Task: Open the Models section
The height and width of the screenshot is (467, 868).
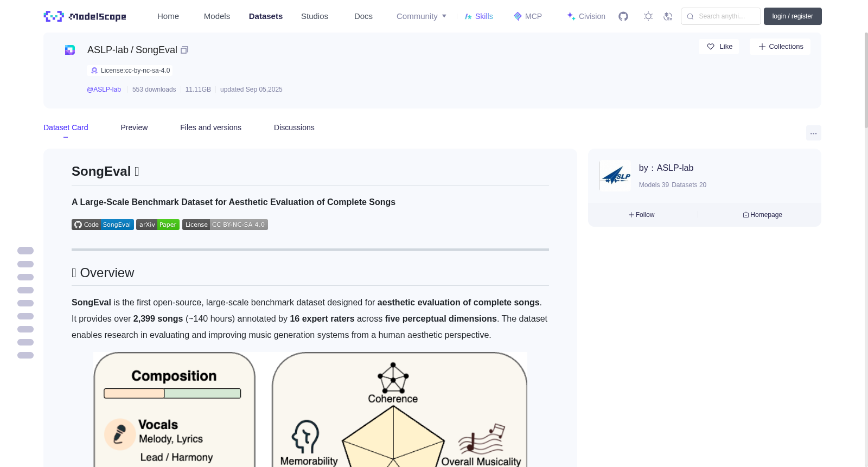Action: 217,16
